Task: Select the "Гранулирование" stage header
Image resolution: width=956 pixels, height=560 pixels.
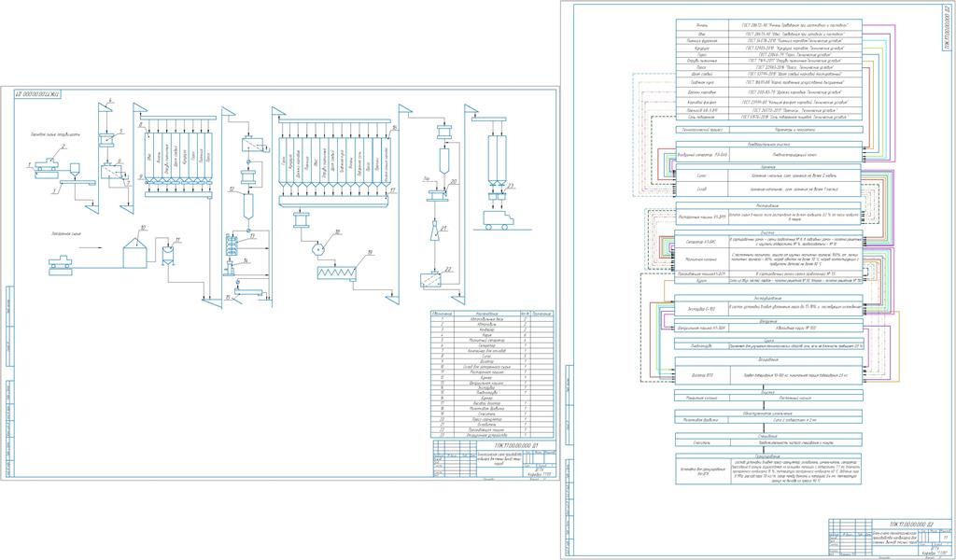Action: (769, 455)
